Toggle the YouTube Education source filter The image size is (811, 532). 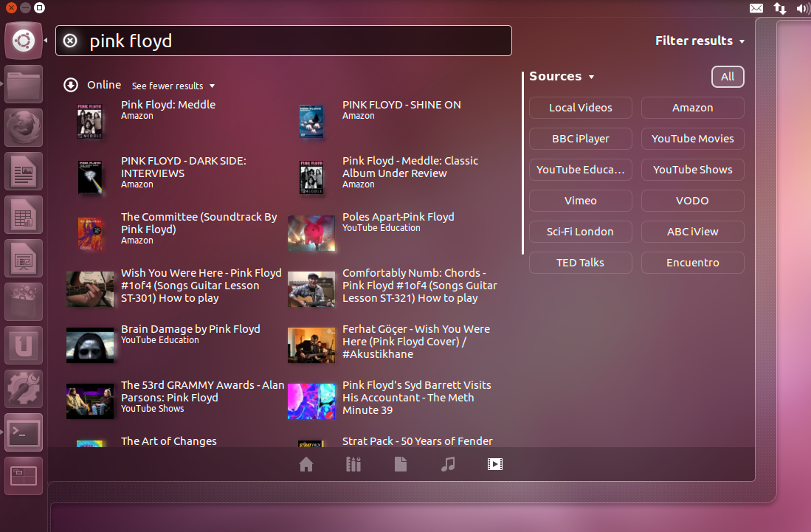point(580,170)
